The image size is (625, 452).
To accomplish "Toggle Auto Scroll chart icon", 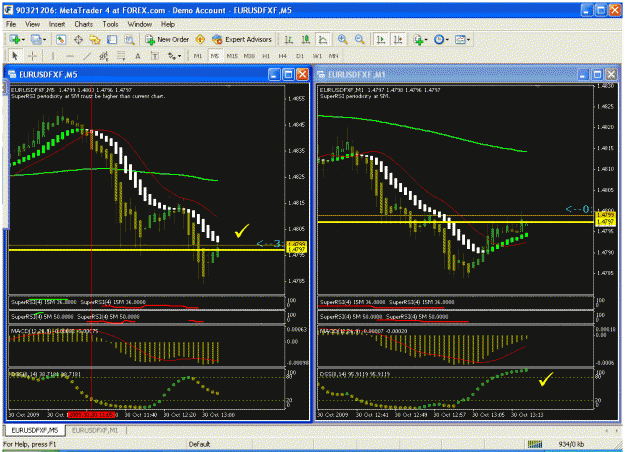I will 381,39.
